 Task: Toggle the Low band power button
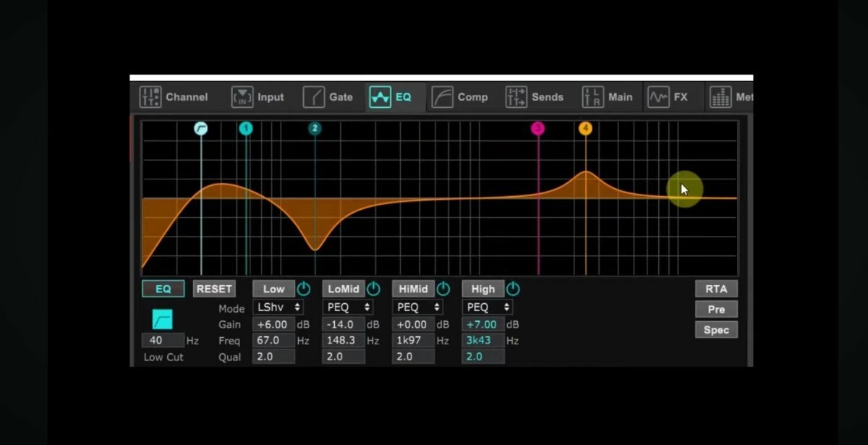click(304, 289)
